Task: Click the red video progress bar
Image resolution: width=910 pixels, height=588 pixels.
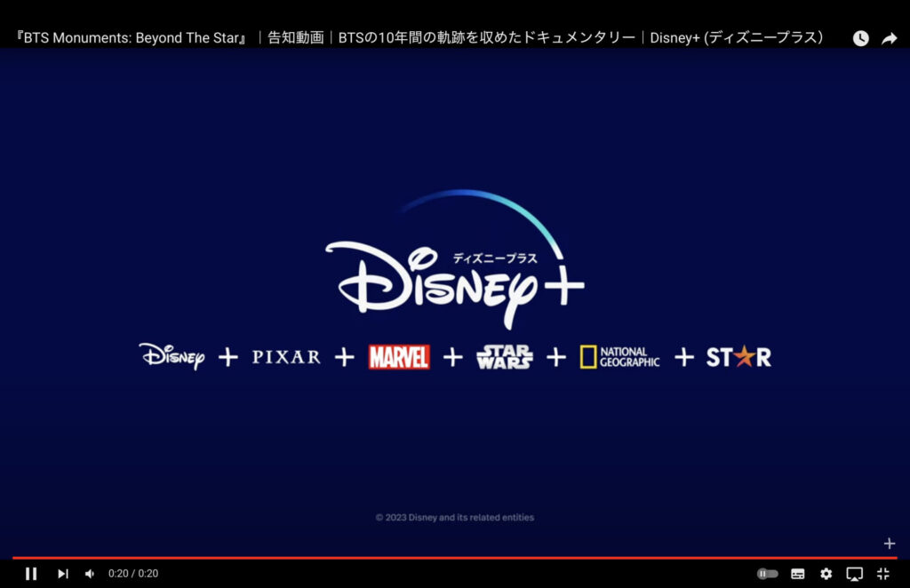Action: (x=444, y=558)
